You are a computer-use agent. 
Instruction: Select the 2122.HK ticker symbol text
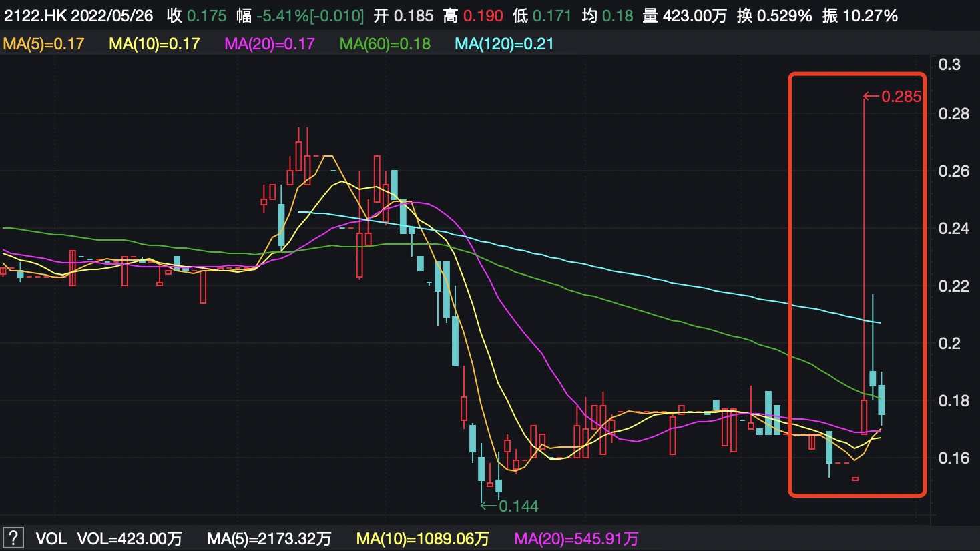(x=35, y=16)
